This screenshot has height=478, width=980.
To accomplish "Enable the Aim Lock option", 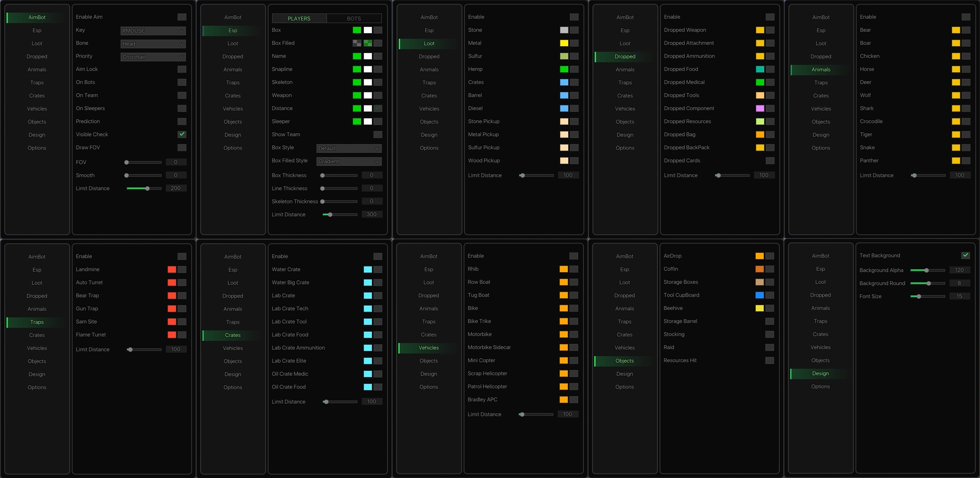I will [182, 69].
